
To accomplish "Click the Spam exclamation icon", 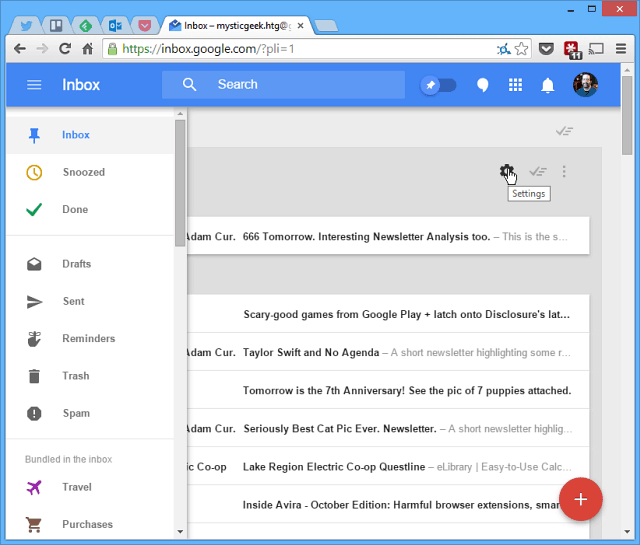I will point(34,414).
